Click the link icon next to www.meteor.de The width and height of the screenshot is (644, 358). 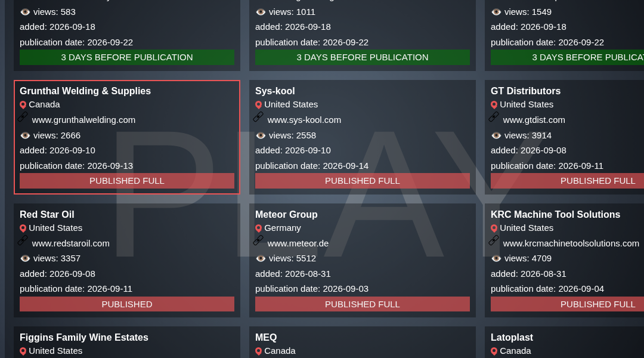point(258,240)
